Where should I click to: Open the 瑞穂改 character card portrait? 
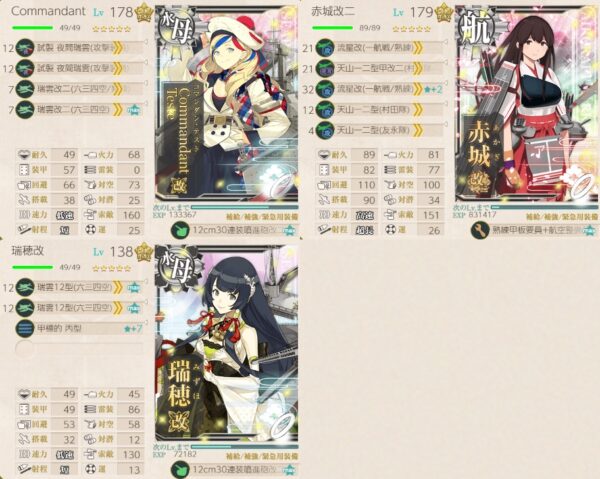227,343
